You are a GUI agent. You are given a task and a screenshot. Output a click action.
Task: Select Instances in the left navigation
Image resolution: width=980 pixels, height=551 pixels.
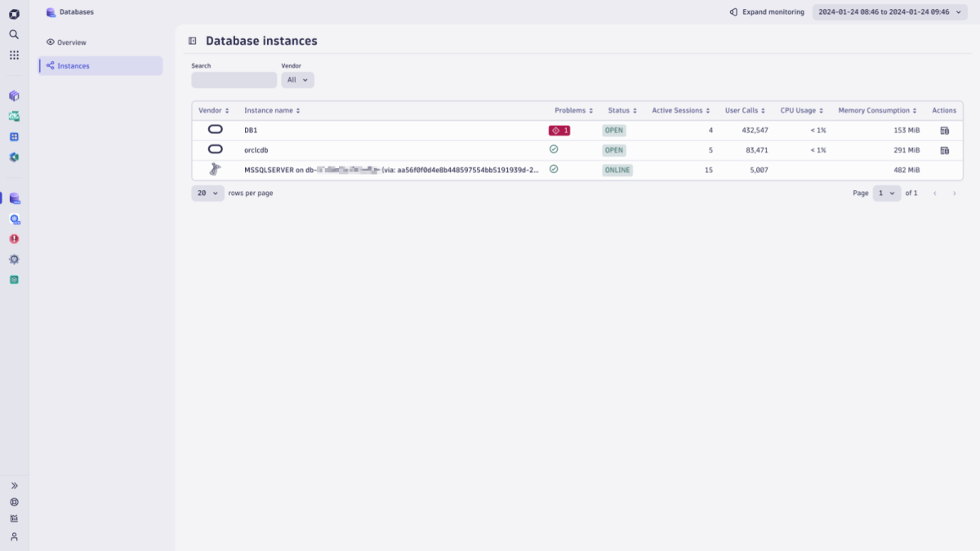click(x=73, y=65)
